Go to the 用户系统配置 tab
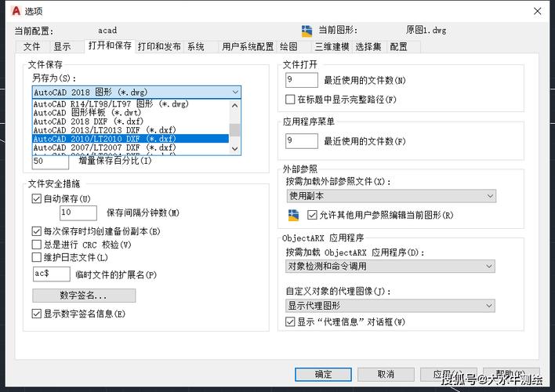This screenshot has height=392, width=555. click(248, 47)
